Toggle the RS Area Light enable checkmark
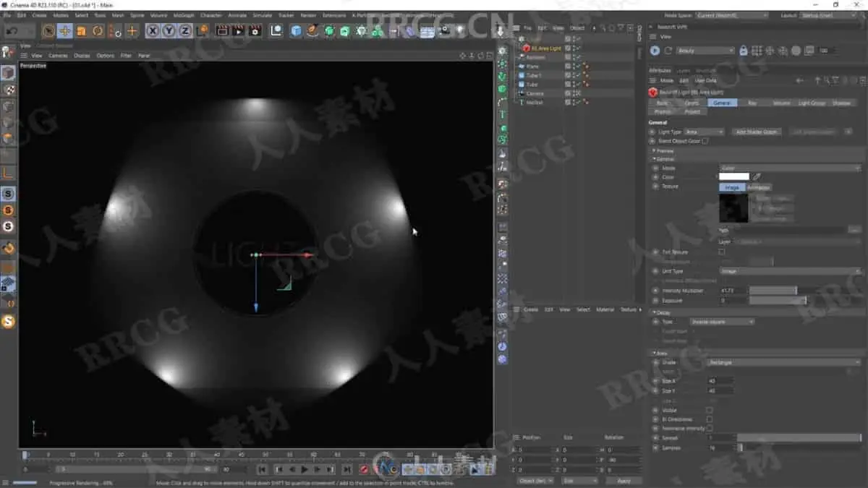The height and width of the screenshot is (488, 868). click(578, 48)
